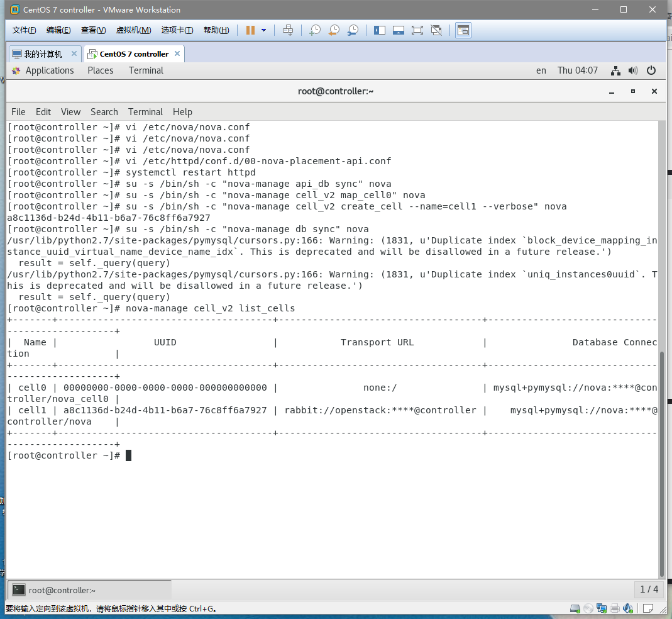The height and width of the screenshot is (619, 672).
Task: Enter full screen mode for the VM
Action: click(417, 30)
